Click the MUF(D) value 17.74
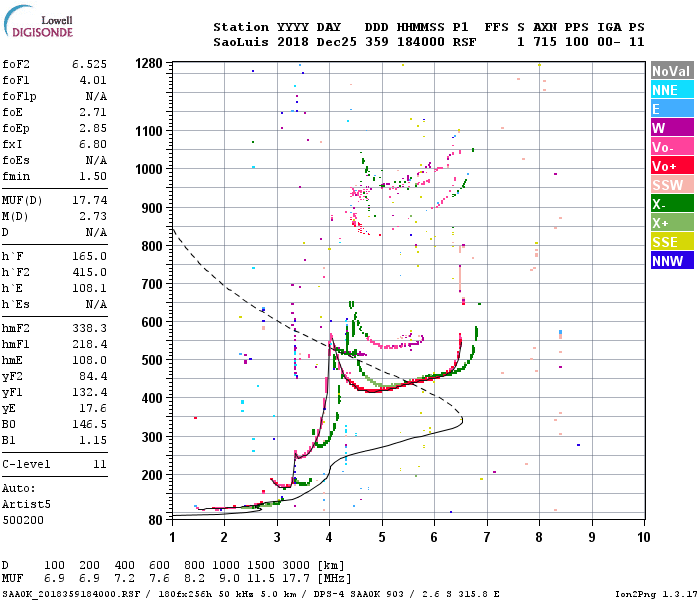This screenshot has height=600, width=700. [90, 200]
